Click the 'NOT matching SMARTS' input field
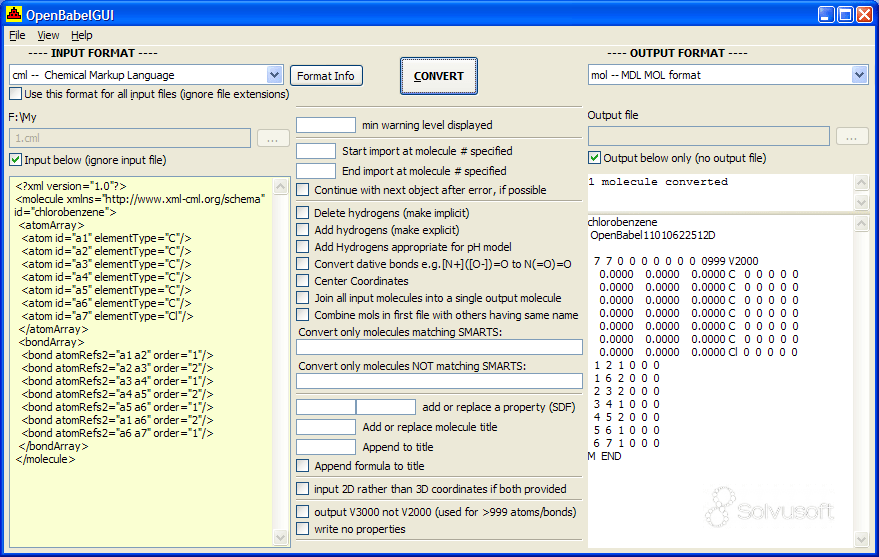The width and height of the screenshot is (879, 557). pyautogui.click(x=439, y=381)
